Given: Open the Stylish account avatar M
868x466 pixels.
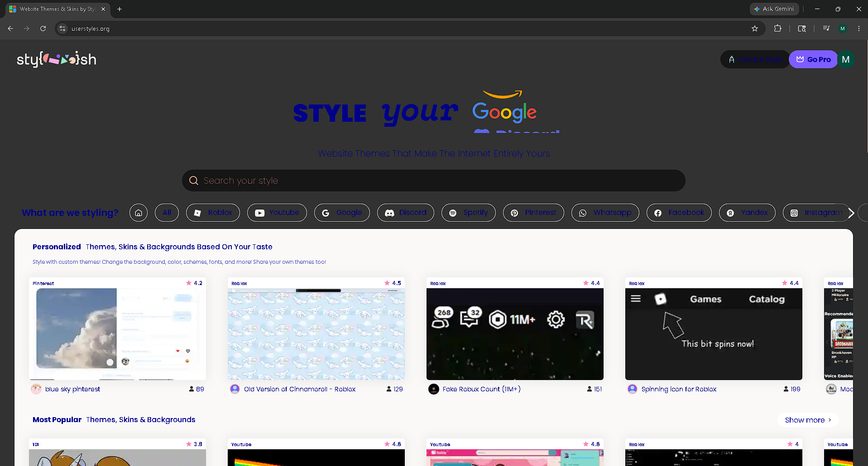Looking at the screenshot, I should point(845,59).
